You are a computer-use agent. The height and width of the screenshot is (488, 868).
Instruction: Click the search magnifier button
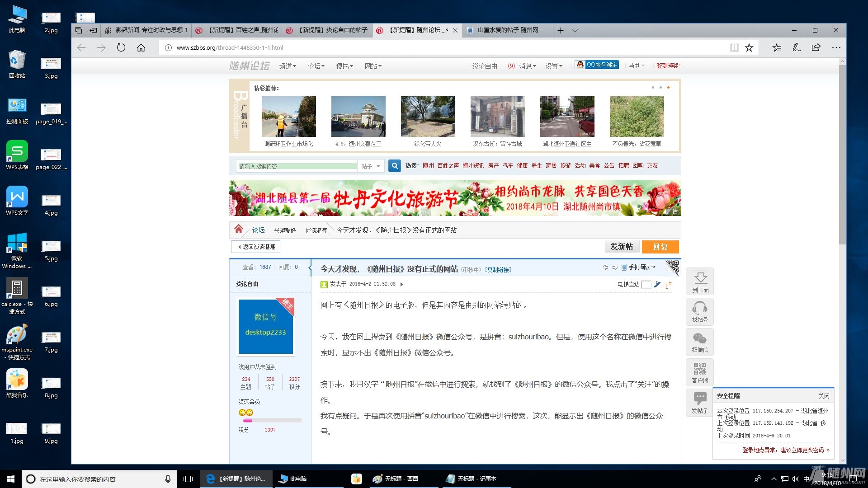(395, 166)
